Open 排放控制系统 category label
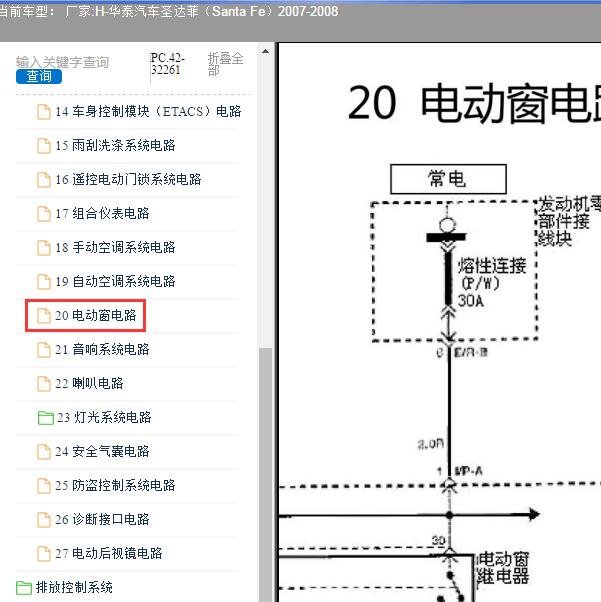Viewport: 601px width, 602px height. click(74, 587)
